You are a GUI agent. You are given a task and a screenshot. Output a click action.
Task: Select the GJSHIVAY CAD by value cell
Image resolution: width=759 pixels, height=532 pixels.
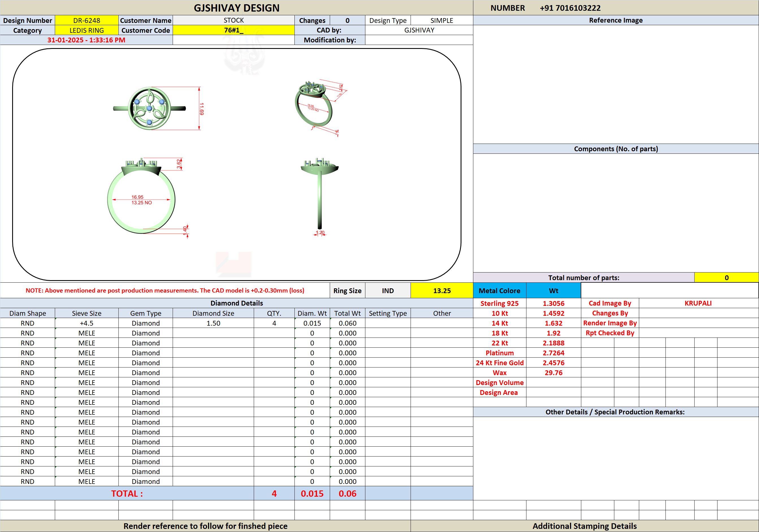coord(419,30)
